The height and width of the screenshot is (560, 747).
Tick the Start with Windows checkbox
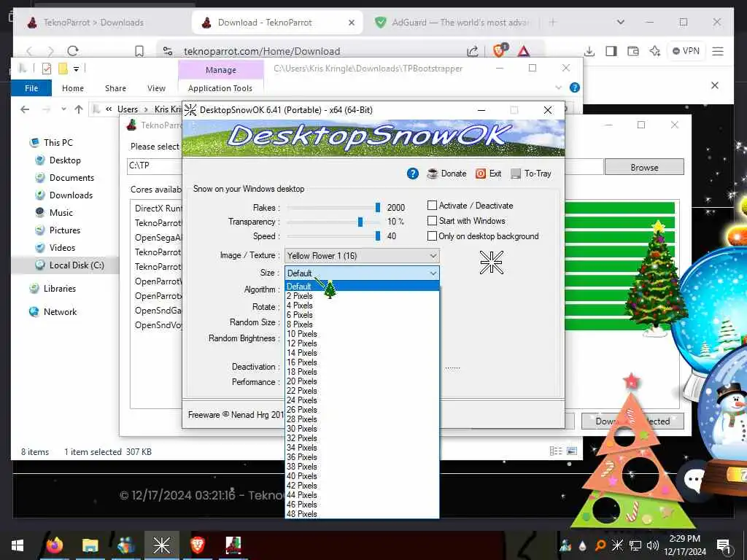(x=432, y=220)
